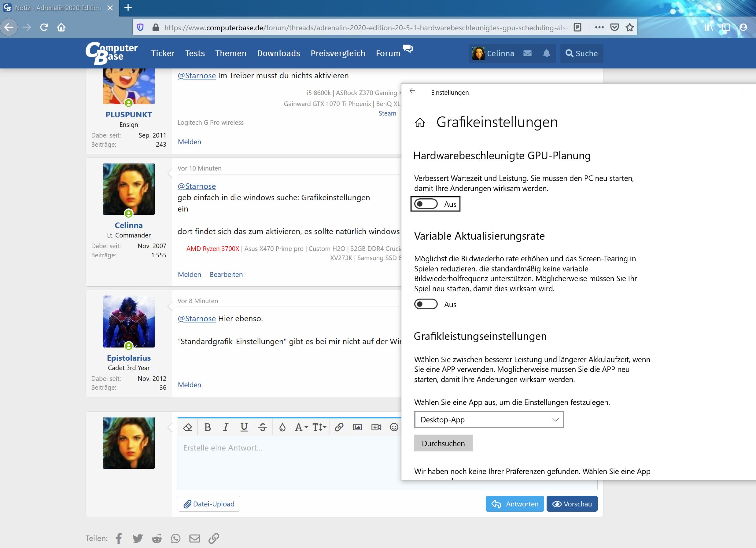
Task: Click Durchsuchen button for app selection
Action: coord(443,443)
